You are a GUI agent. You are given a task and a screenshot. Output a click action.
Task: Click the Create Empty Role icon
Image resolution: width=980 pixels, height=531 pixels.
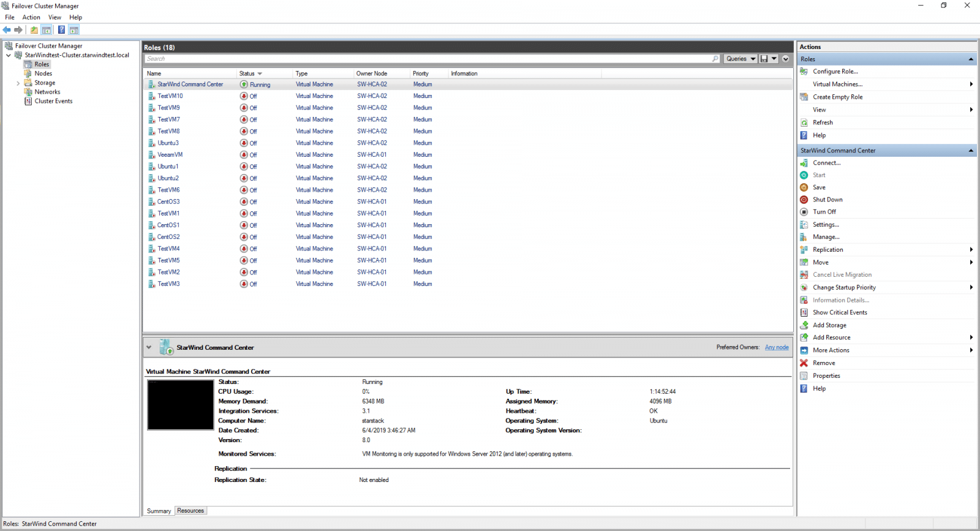pyautogui.click(x=804, y=97)
